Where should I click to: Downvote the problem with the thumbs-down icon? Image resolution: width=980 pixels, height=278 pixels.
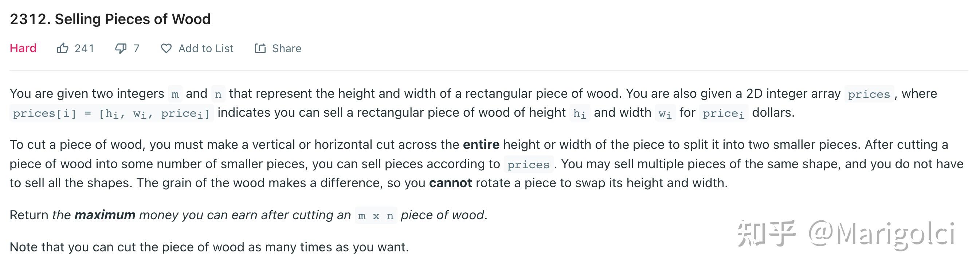coord(121,49)
